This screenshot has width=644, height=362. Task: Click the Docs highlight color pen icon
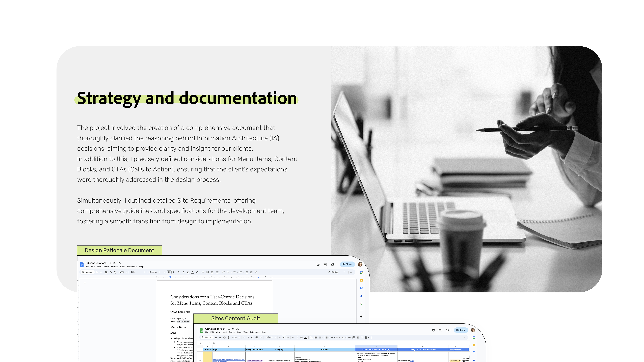click(x=197, y=272)
